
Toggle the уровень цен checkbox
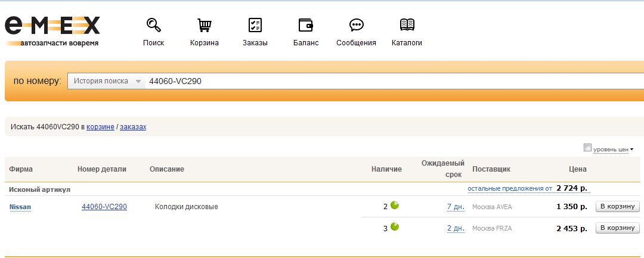(x=587, y=148)
